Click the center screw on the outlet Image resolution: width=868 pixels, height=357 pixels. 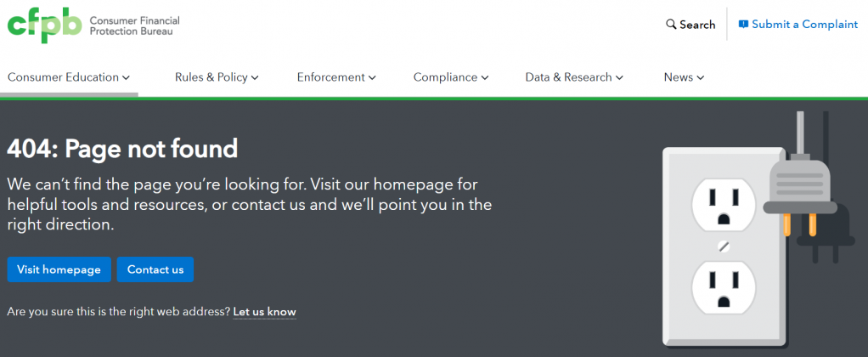[x=723, y=246]
